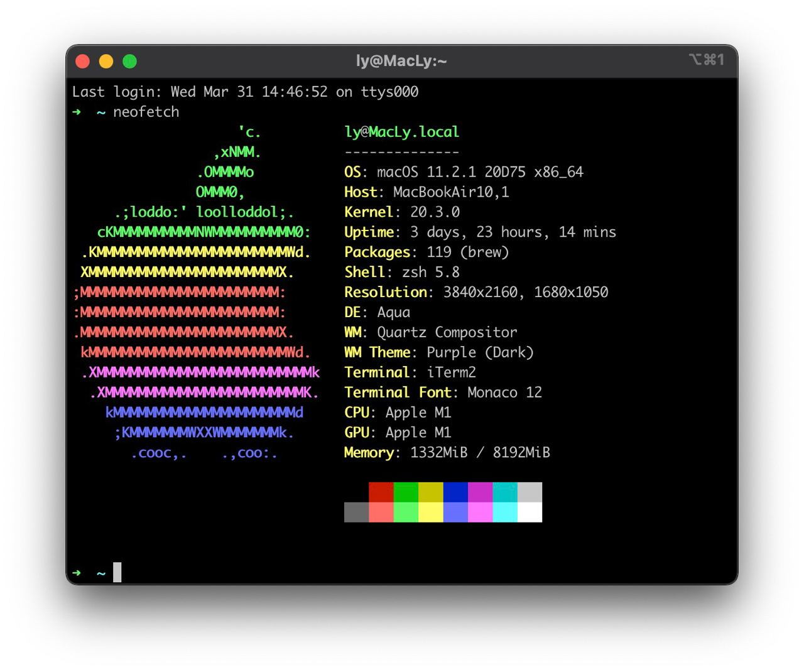
Task: Click the WM value Quartz Compositor
Action: click(447, 333)
